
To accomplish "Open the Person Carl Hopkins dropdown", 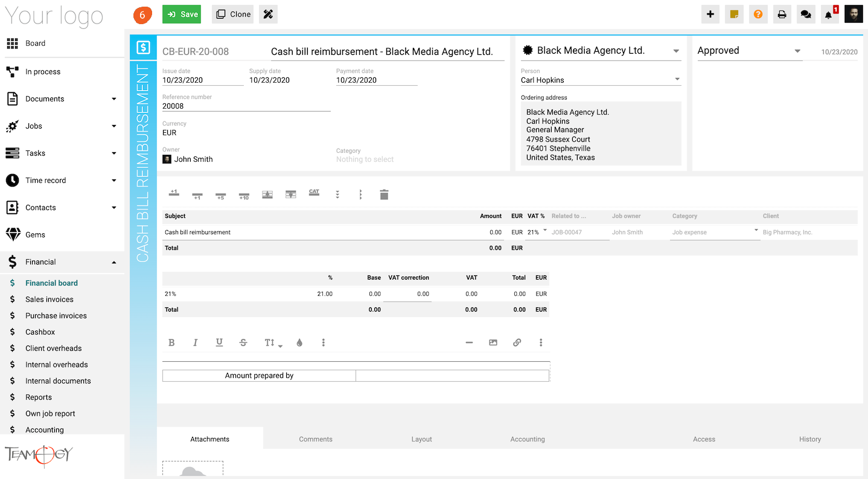I will pos(601,80).
